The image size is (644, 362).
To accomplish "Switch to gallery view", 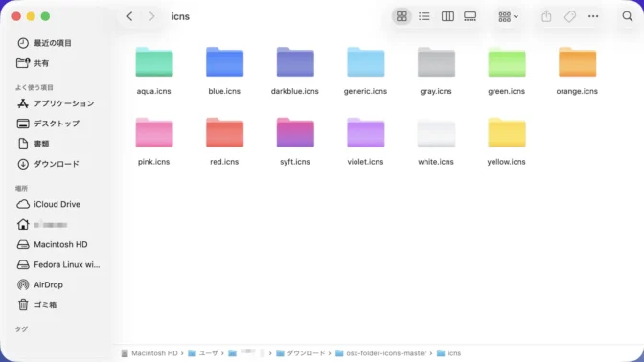I will [x=471, y=16].
